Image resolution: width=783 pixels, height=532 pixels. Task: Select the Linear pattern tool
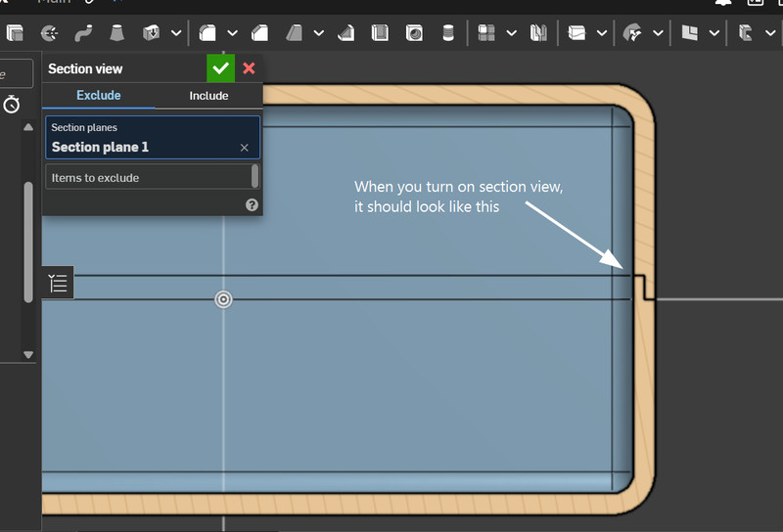(485, 33)
